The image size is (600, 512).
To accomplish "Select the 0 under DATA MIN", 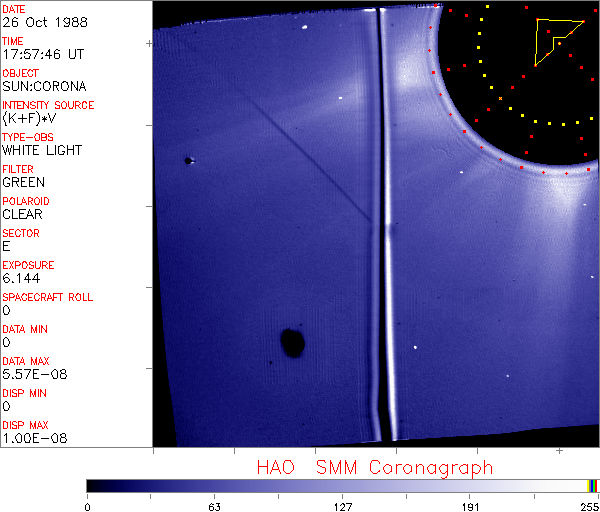I will click(x=7, y=342).
